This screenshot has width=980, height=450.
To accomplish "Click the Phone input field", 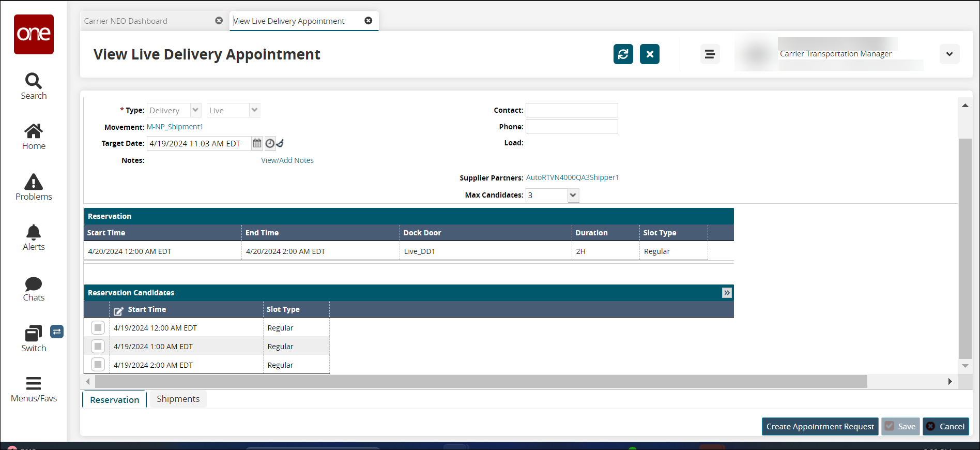I will [572, 127].
